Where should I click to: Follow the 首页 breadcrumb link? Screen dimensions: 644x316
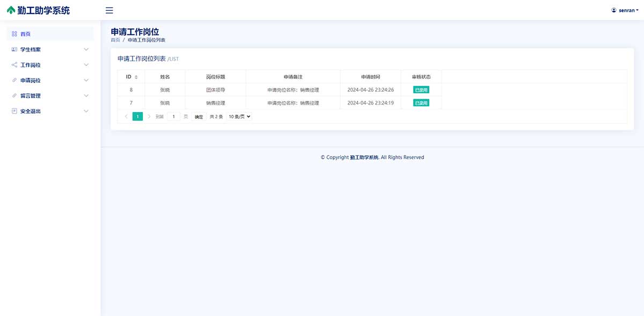(115, 40)
